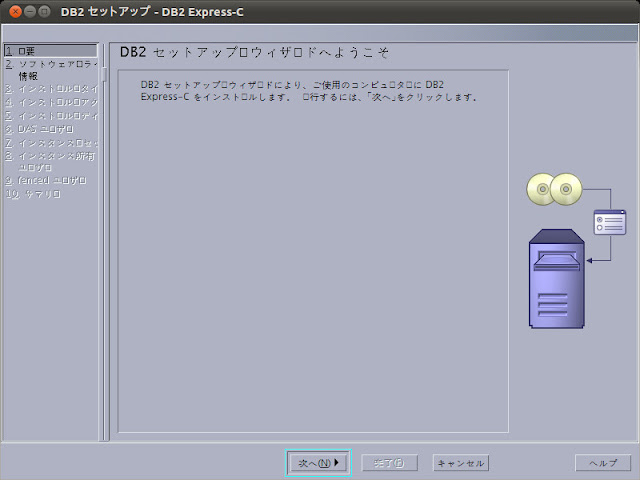Click the server tower computer icon
The image size is (640, 480).
[x=557, y=279]
